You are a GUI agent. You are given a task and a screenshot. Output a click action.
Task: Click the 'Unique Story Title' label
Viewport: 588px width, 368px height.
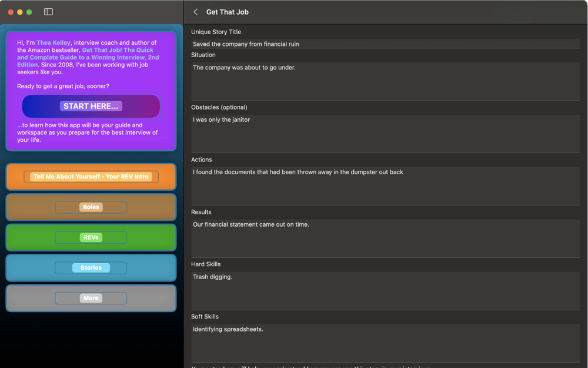click(216, 32)
